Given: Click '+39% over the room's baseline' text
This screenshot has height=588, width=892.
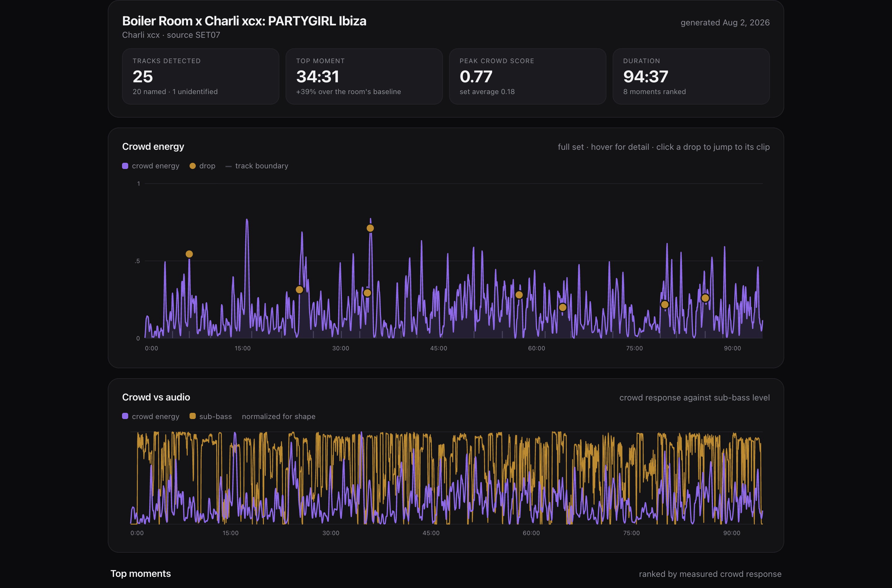Looking at the screenshot, I should 349,92.
